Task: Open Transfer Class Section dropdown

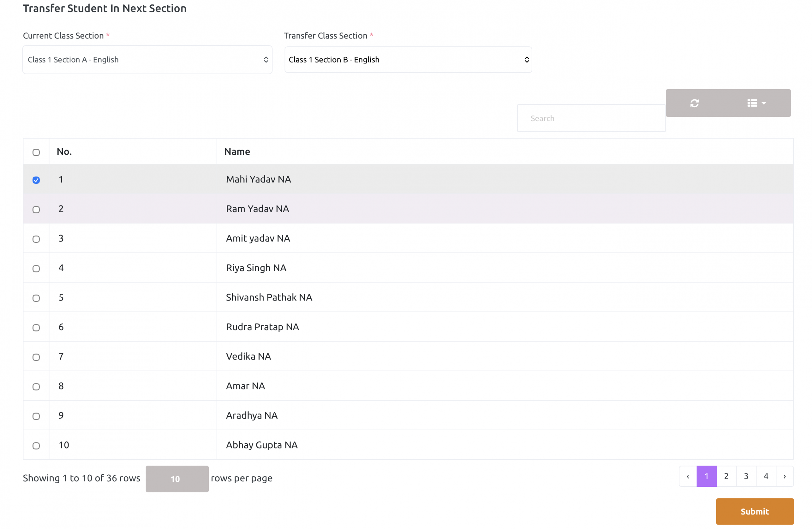Action: (408, 60)
